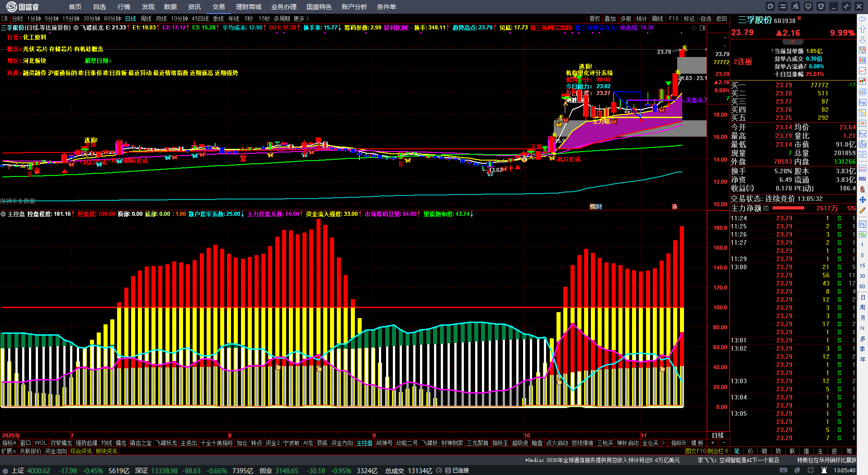Image resolution: width=868 pixels, height=475 pixels.
Task: Open the fx formula manager icon
Action: [796, 6]
